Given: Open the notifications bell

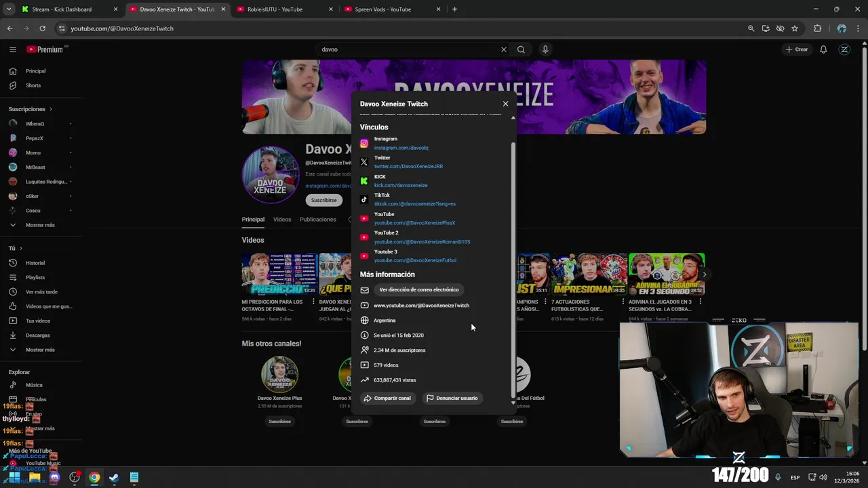Looking at the screenshot, I should 823,49.
